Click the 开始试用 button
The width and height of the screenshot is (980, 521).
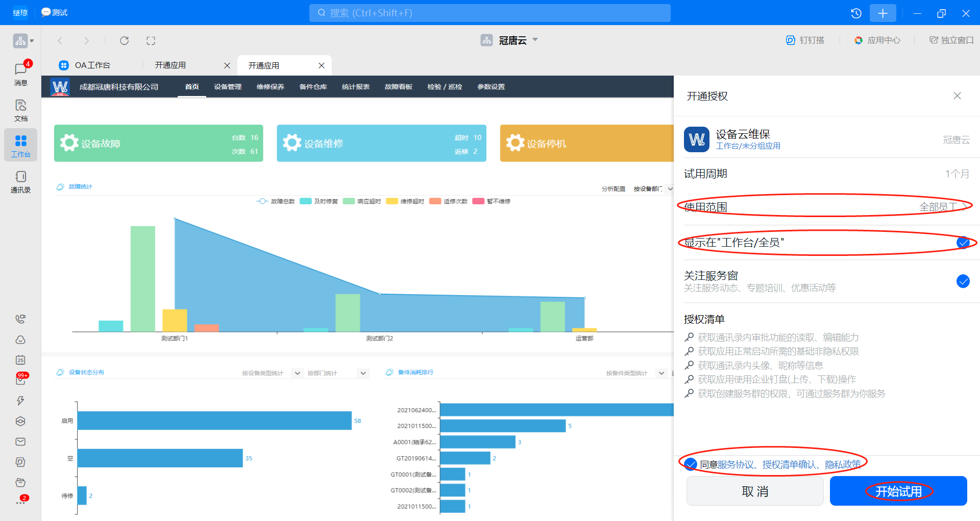click(x=898, y=491)
